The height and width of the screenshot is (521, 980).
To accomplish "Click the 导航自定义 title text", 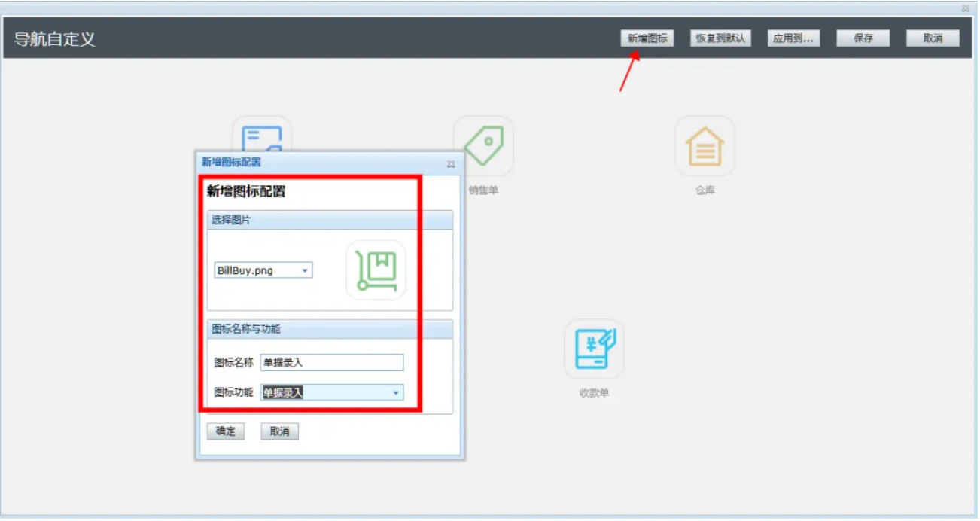I will (55, 39).
